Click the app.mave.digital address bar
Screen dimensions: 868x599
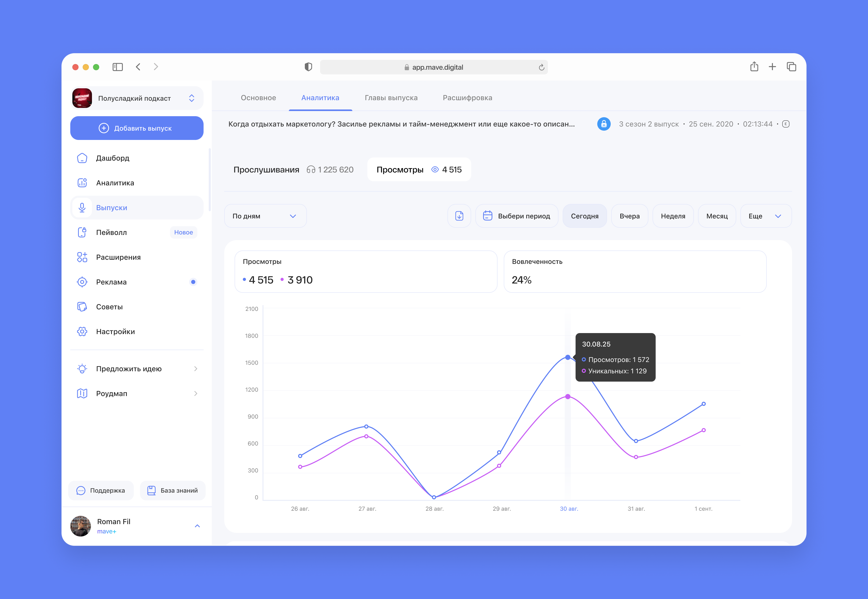click(x=434, y=67)
